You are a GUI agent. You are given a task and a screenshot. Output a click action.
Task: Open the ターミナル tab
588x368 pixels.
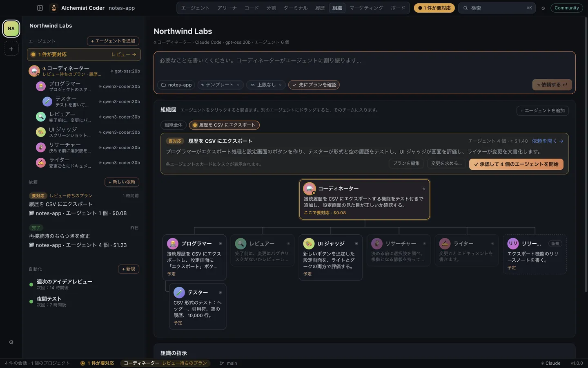click(296, 8)
